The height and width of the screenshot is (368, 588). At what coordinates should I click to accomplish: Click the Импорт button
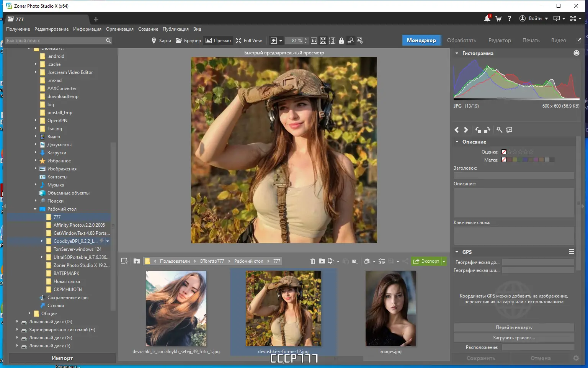[62, 358]
